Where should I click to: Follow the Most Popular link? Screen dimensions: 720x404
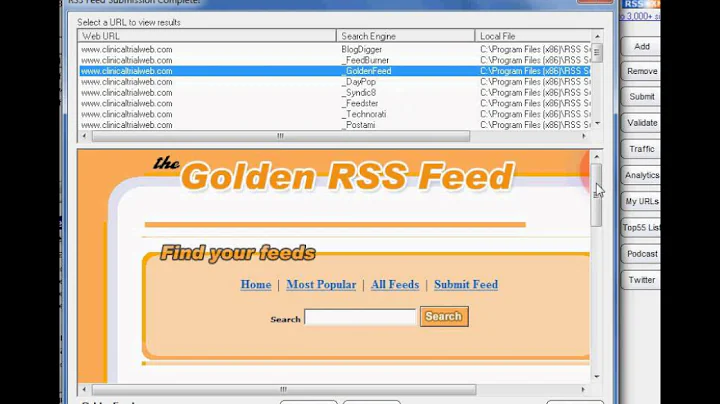[x=321, y=285]
